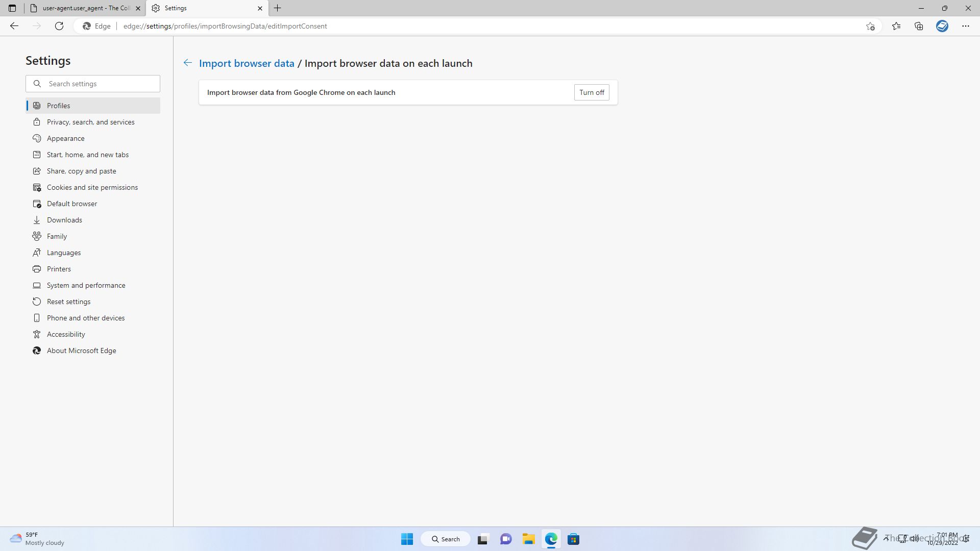Open the Collections icon
980x551 pixels.
coord(919,26)
